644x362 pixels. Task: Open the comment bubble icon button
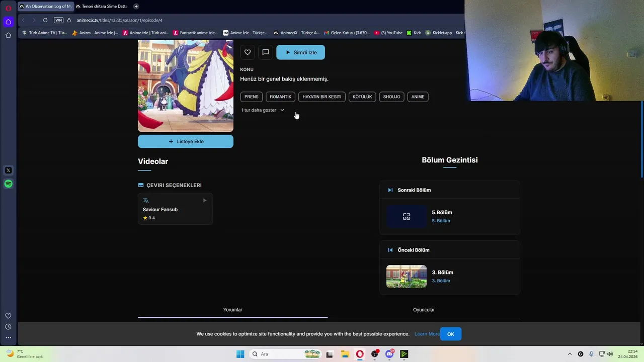[265, 52]
